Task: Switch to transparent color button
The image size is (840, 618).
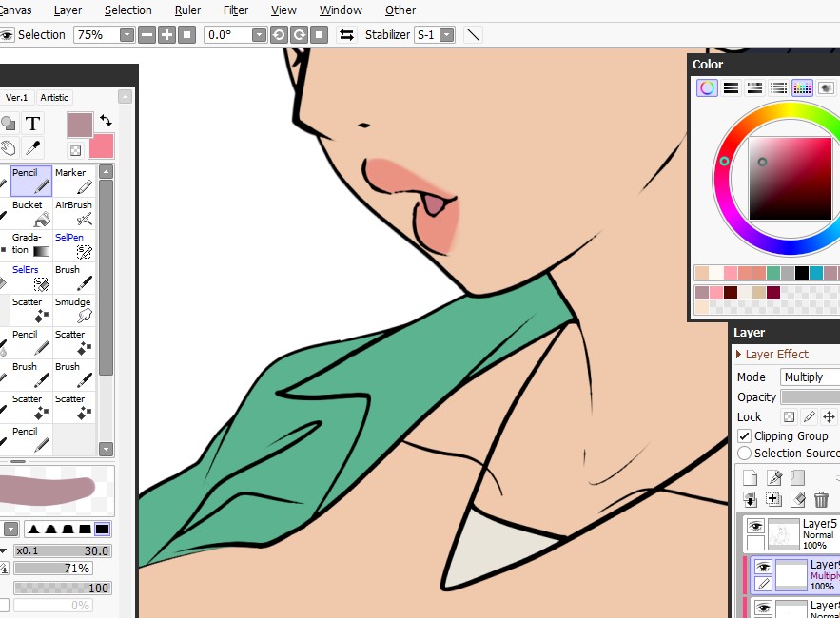Action: pyautogui.click(x=75, y=150)
